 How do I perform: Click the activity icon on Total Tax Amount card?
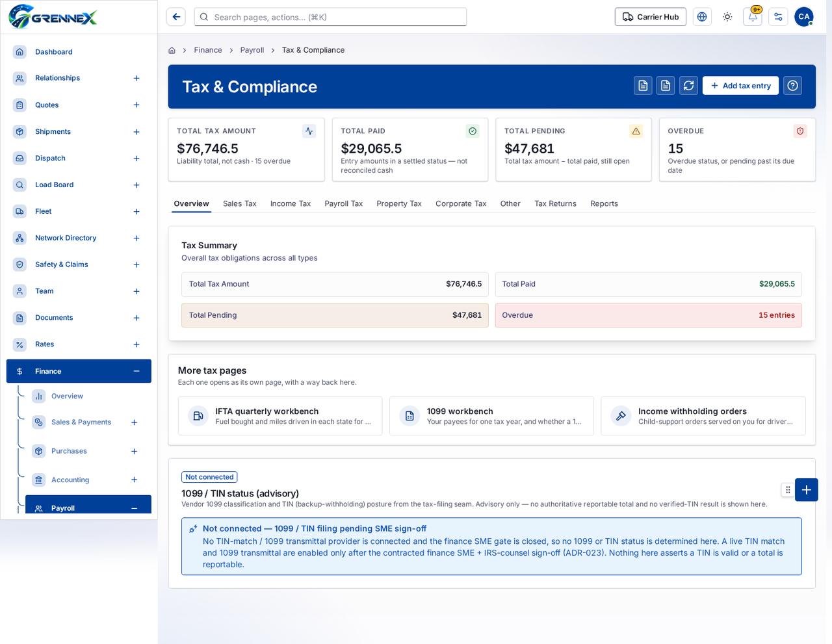309,131
